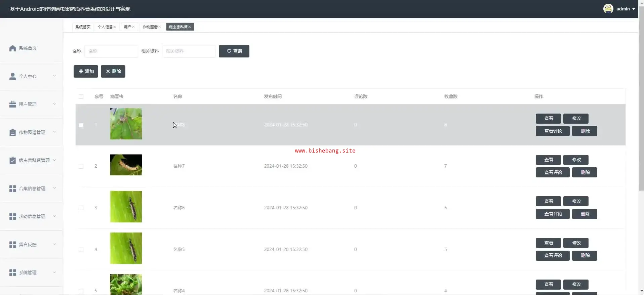Click 查看 for row 名称7

tap(548, 160)
